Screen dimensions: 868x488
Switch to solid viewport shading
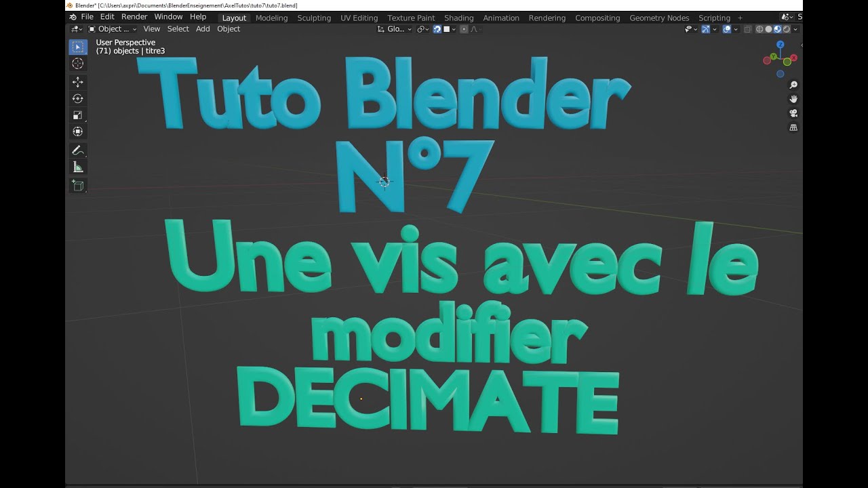point(768,29)
